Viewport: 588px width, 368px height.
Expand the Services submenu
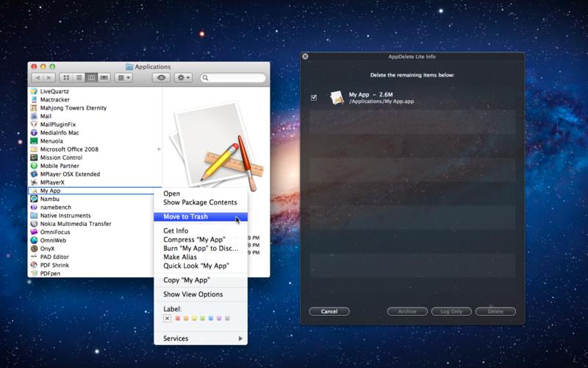(201, 339)
